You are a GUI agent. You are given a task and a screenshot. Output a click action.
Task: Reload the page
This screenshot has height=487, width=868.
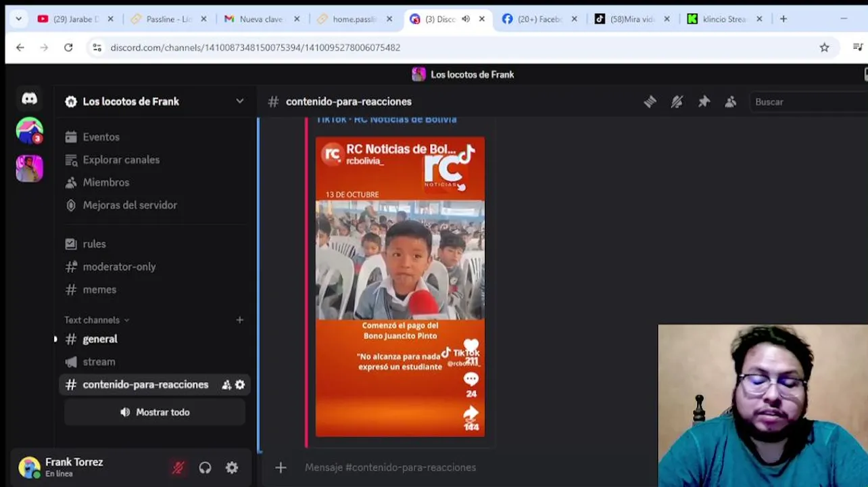(x=68, y=47)
